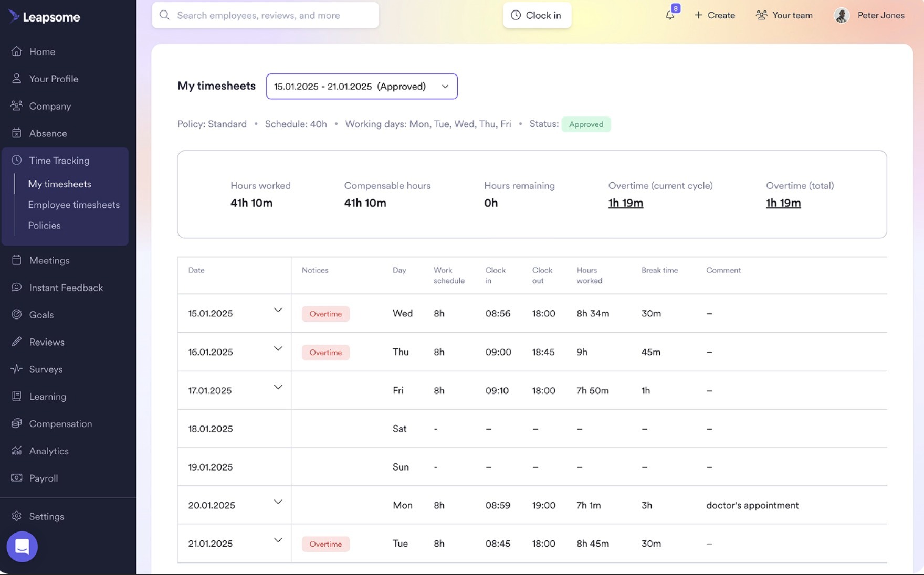Viewport: 924px width, 575px height.
Task: Click the Compensable hours 41h 10m value
Action: 365,203
